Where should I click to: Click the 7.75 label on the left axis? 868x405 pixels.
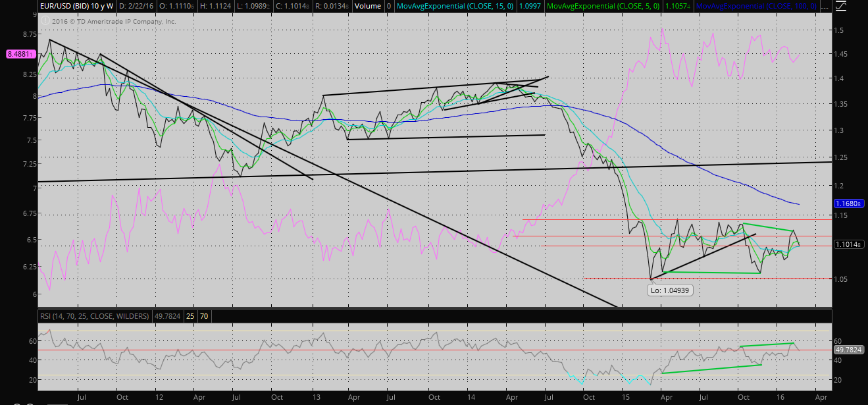pyautogui.click(x=29, y=118)
